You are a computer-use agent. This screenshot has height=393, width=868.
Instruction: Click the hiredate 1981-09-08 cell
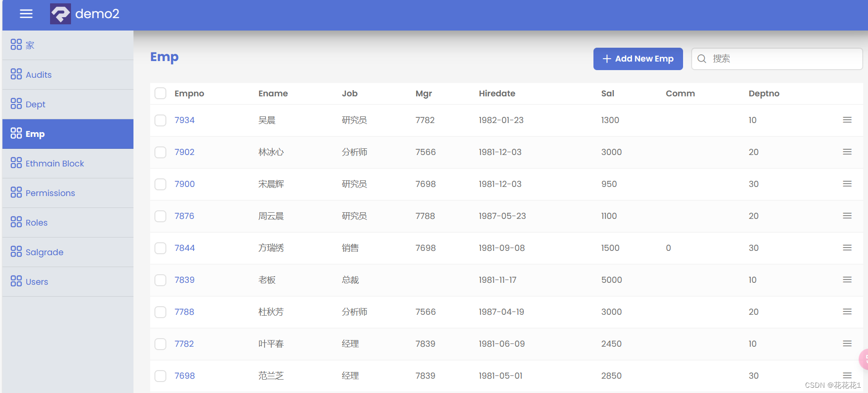click(x=502, y=248)
